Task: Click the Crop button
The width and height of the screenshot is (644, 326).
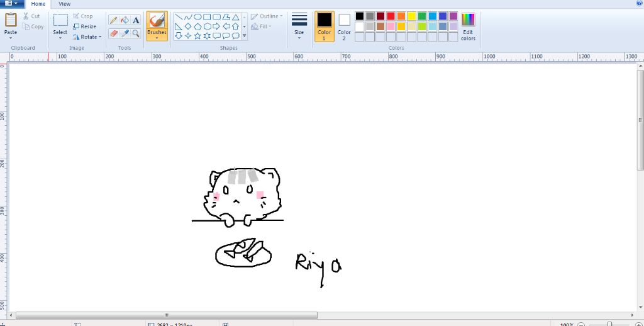Action: tap(83, 16)
